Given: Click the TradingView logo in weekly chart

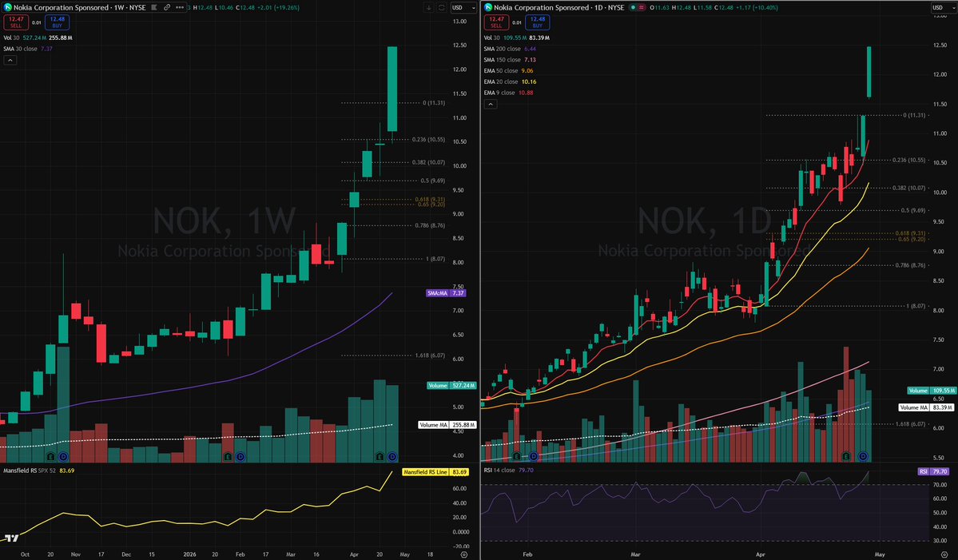Looking at the screenshot, I should 11,538.
